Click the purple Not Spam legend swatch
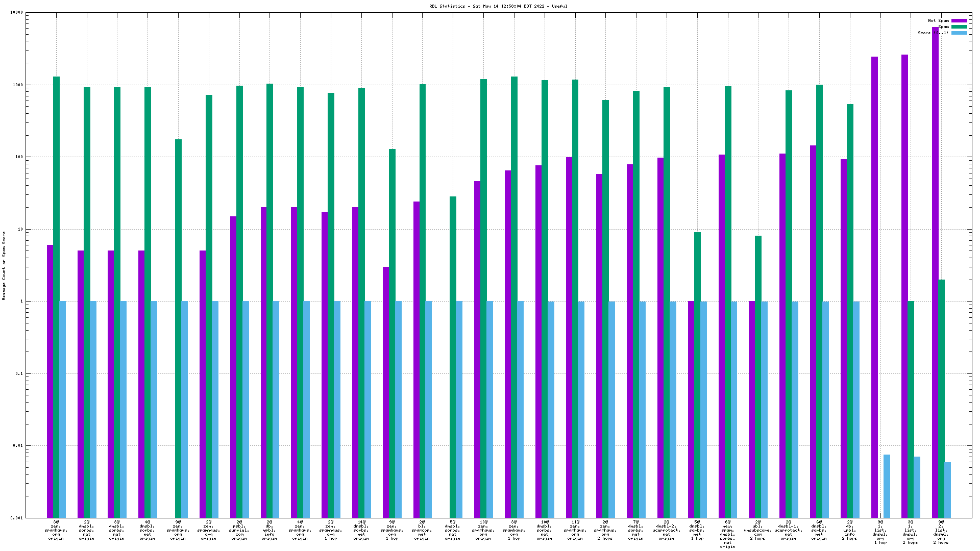 pos(959,21)
